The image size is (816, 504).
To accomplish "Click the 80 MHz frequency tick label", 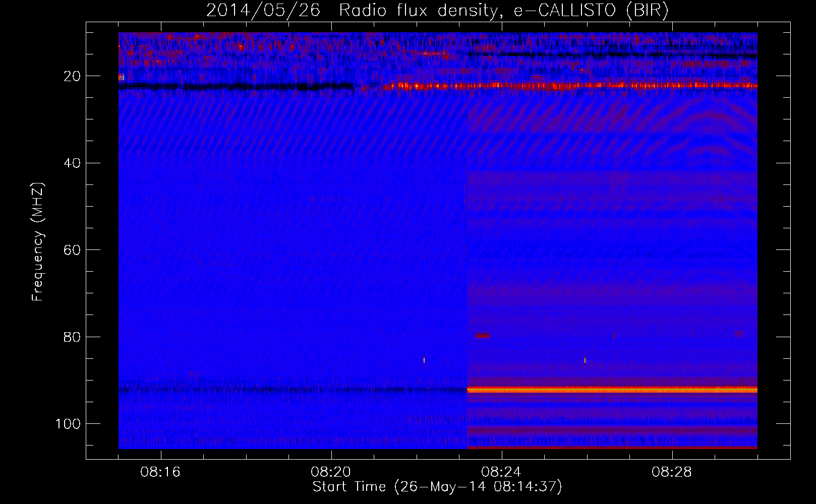I will [x=73, y=337].
